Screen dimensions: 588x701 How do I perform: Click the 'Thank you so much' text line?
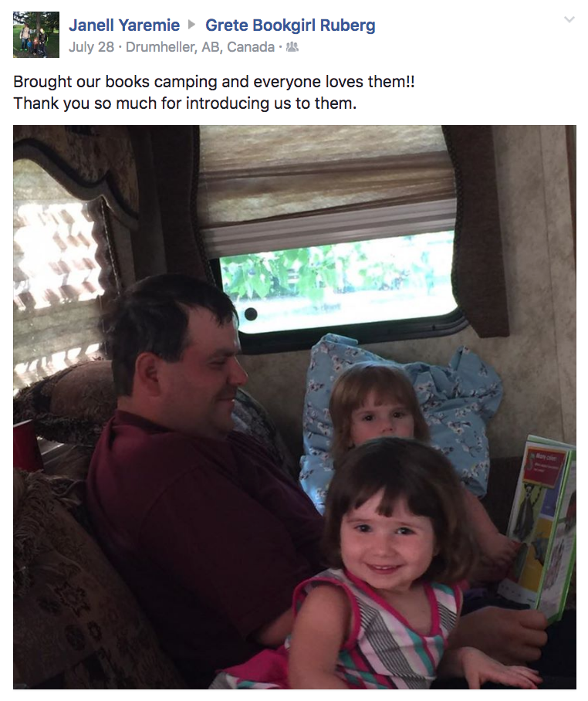185,103
